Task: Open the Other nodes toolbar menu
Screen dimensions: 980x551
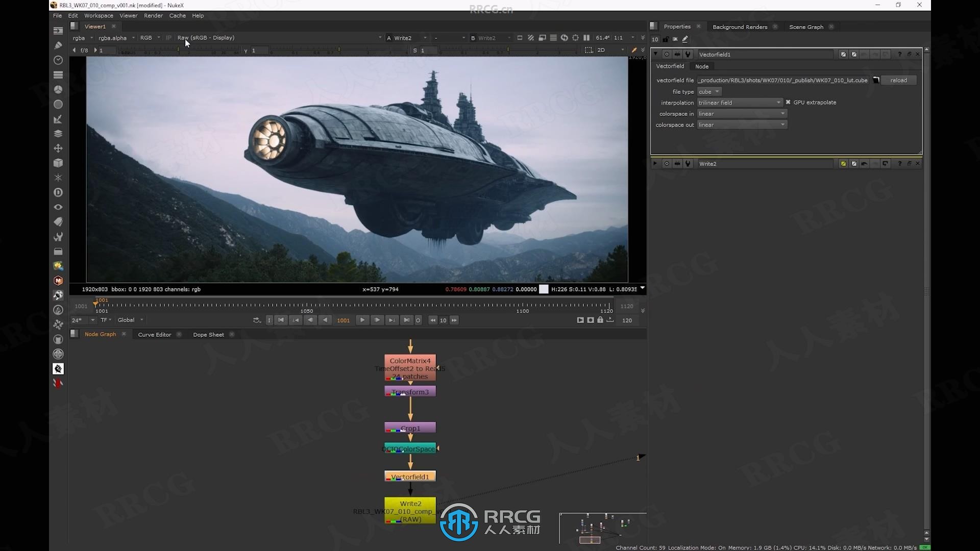Action: click(58, 252)
